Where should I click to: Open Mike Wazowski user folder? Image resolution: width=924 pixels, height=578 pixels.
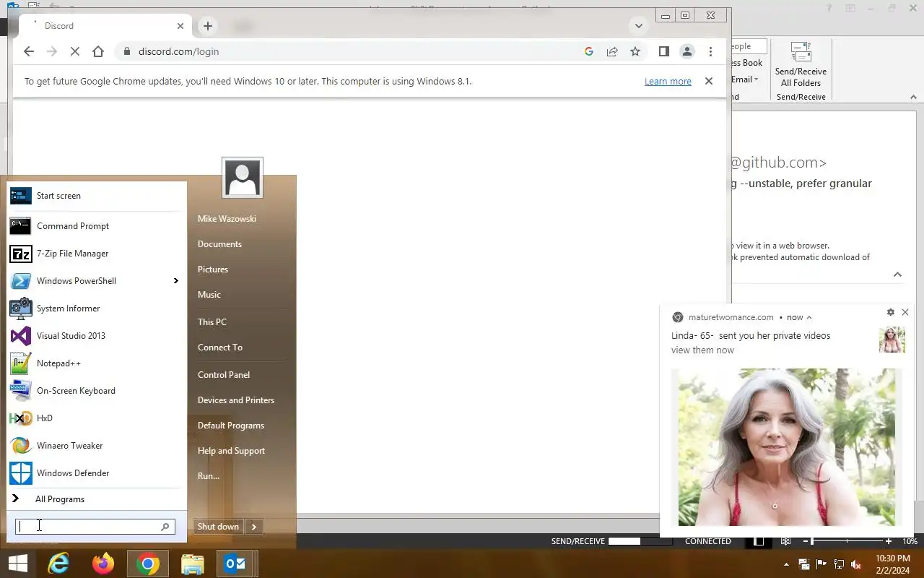point(227,219)
